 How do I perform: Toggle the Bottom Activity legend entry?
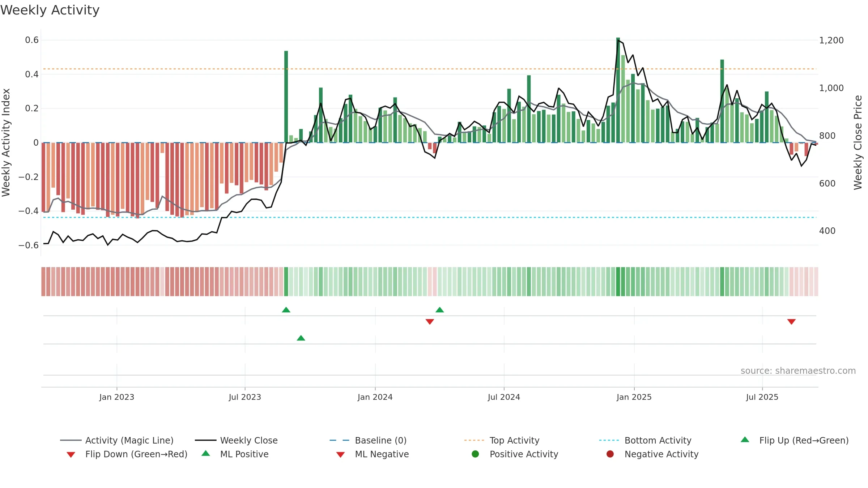click(x=645, y=440)
